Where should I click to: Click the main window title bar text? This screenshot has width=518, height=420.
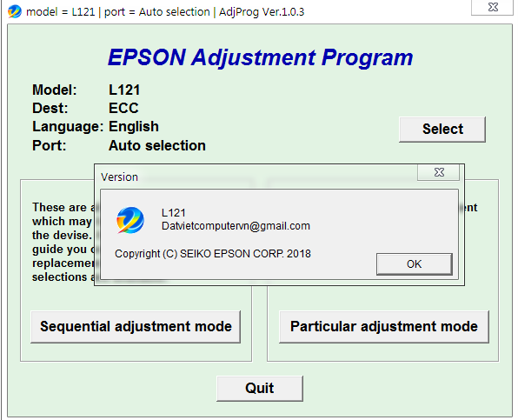(165, 12)
